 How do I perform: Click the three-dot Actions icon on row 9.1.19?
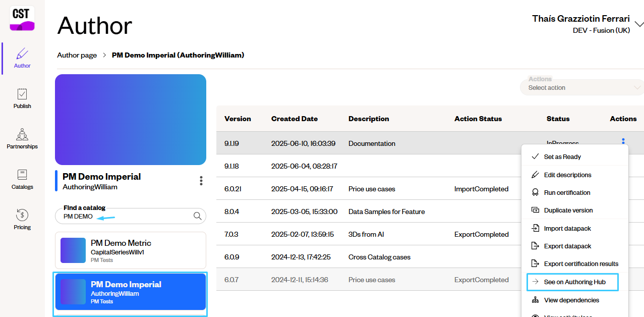tap(623, 142)
